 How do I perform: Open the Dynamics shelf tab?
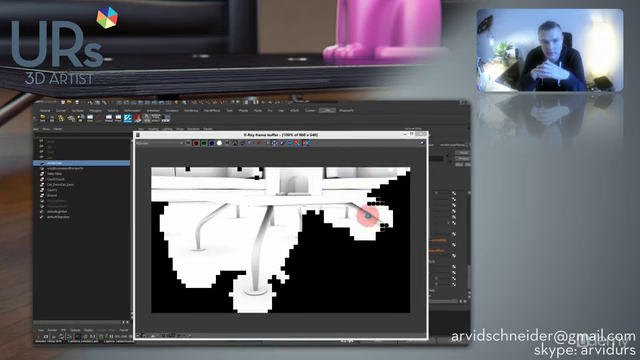click(172, 111)
